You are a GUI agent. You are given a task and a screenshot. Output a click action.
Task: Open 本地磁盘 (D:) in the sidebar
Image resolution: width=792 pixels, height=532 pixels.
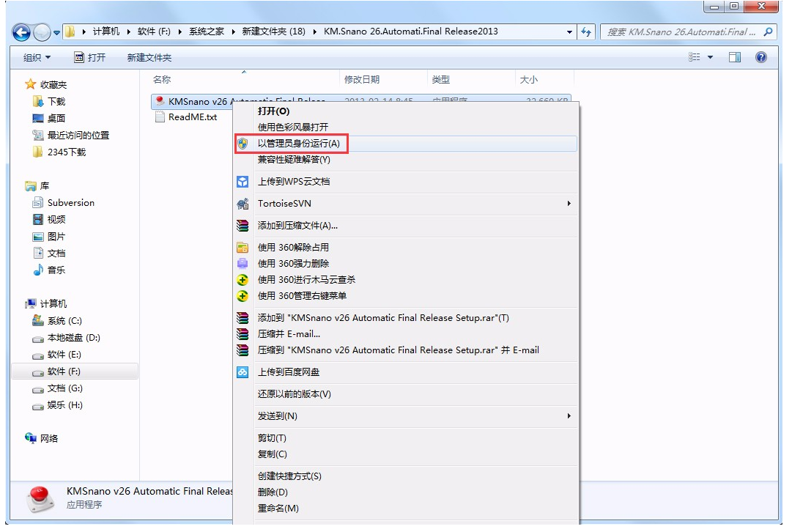pos(73,338)
